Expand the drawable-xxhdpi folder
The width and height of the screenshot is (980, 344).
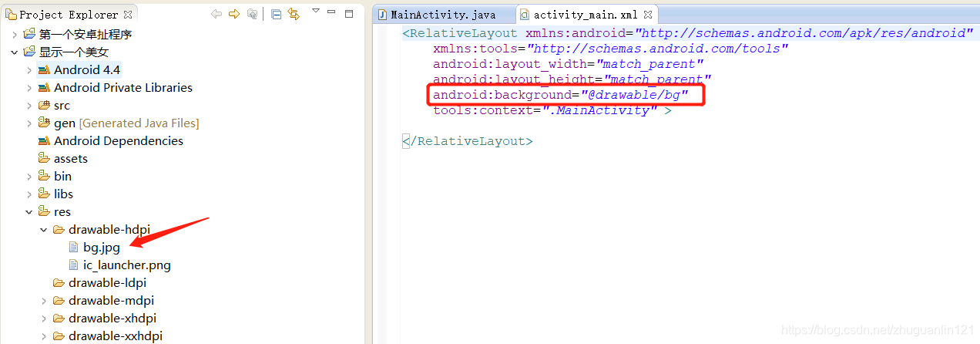tap(43, 336)
